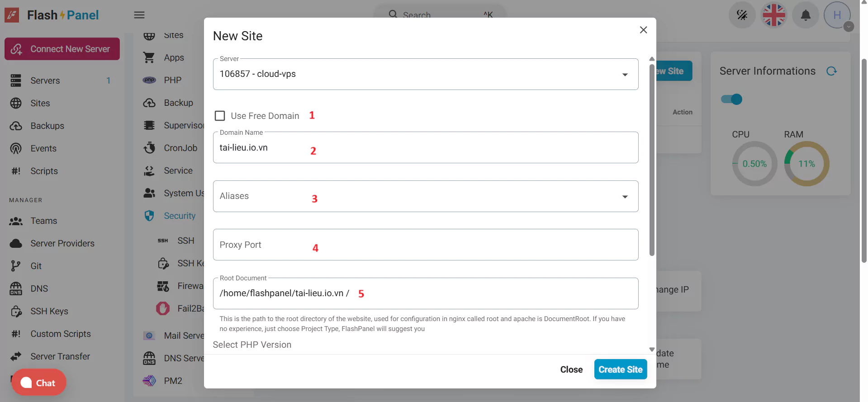
Task: Refresh Server Informations with reload icon
Action: coord(831,71)
